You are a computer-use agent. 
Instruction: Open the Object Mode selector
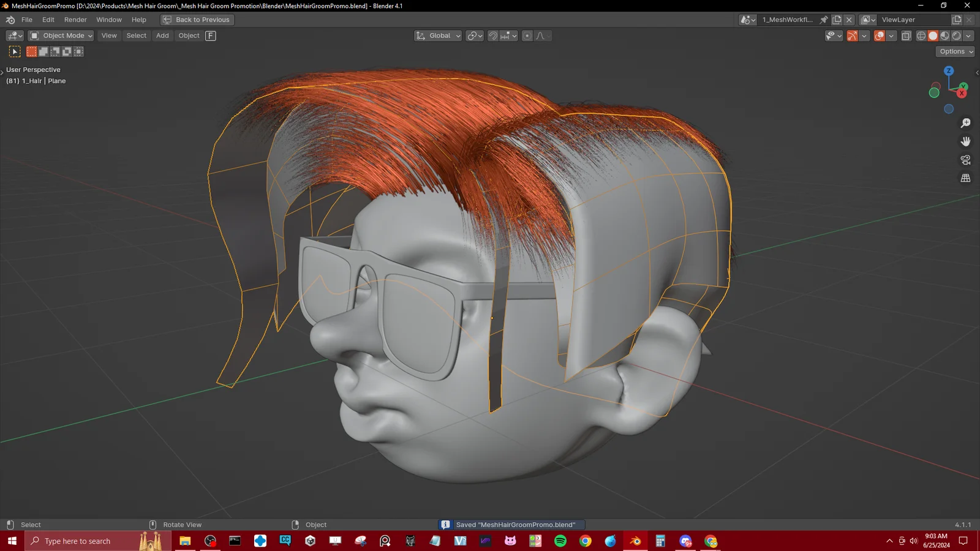[x=60, y=36]
